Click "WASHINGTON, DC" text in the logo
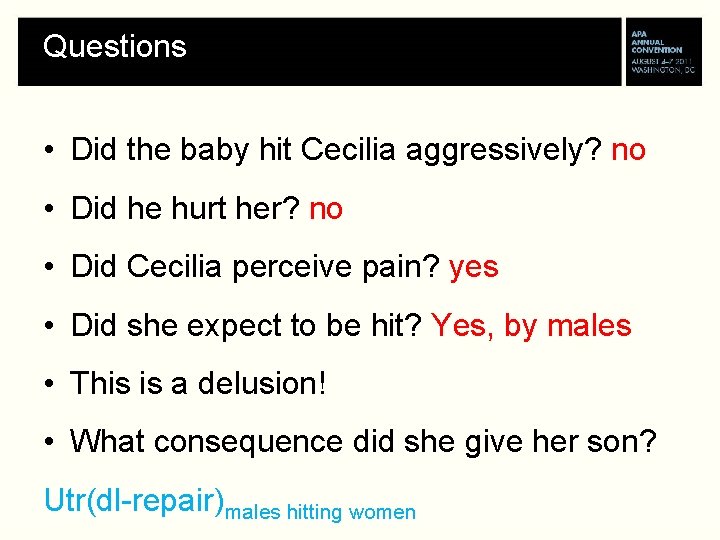 661,70
